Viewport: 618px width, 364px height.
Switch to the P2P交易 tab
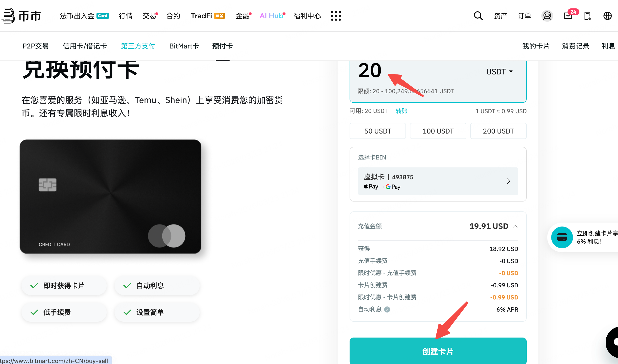pos(35,46)
